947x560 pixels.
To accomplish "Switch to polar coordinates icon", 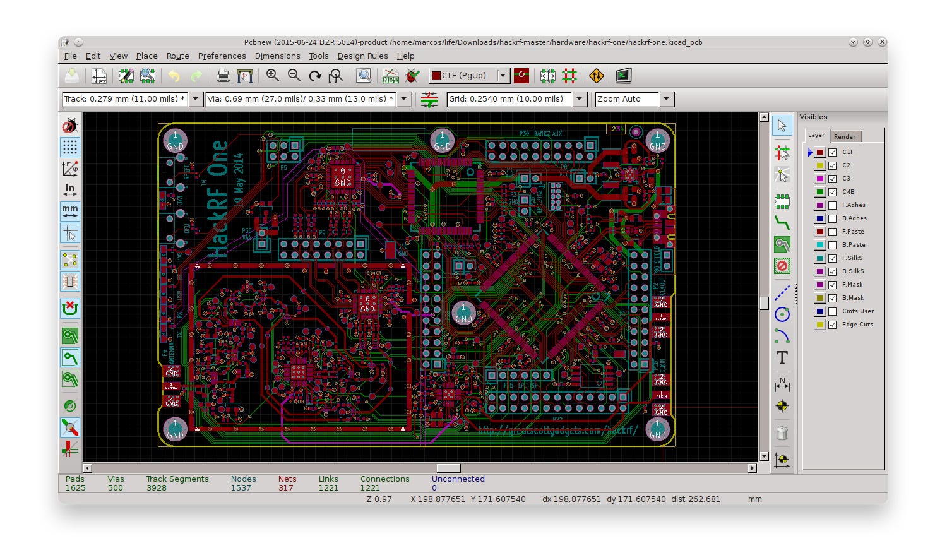I will click(70, 169).
